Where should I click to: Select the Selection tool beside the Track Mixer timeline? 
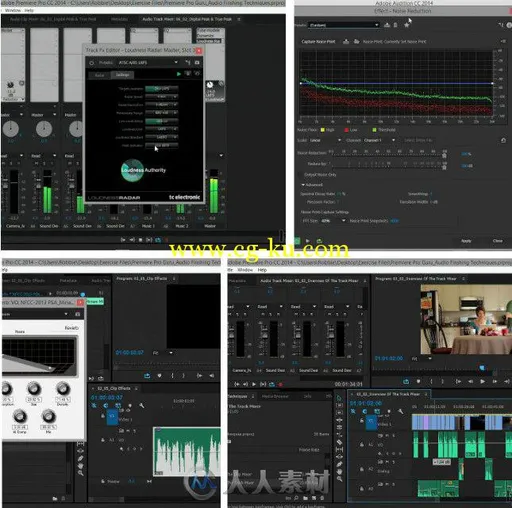click(339, 398)
